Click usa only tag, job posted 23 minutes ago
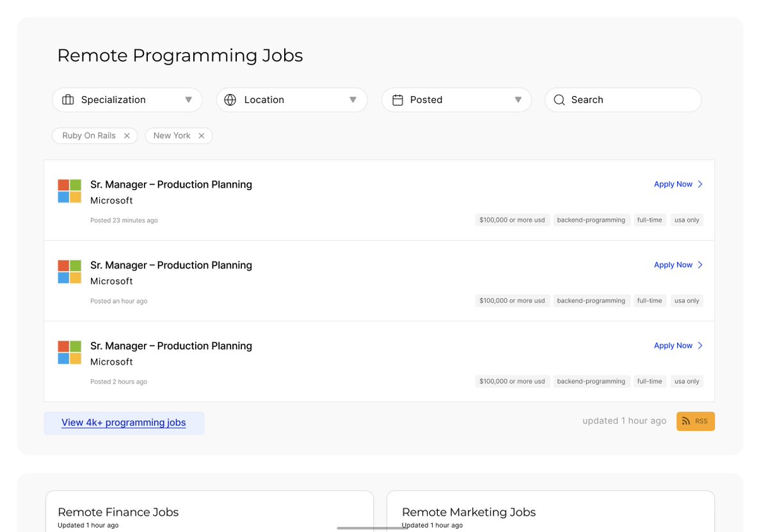768x532 pixels. coord(687,220)
